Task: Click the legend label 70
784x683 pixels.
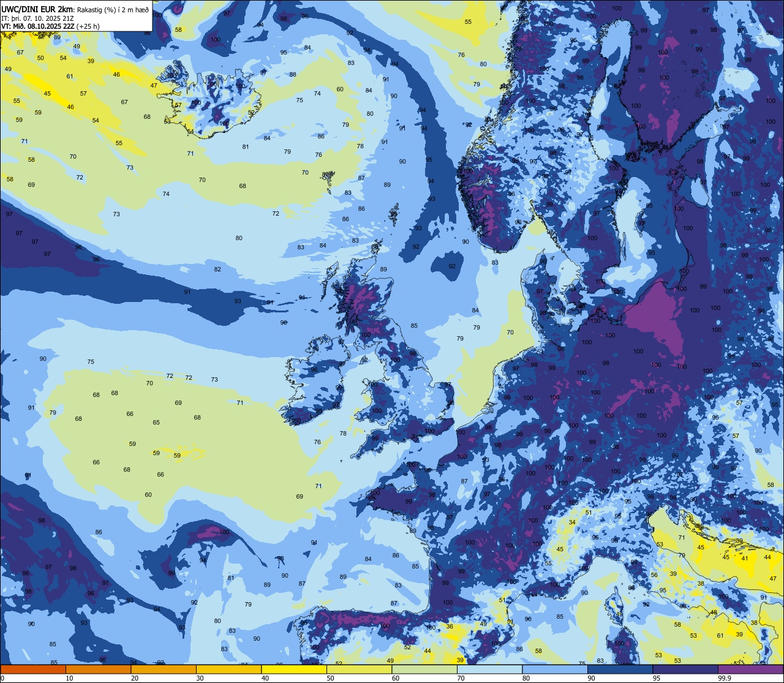Action: tap(461, 678)
